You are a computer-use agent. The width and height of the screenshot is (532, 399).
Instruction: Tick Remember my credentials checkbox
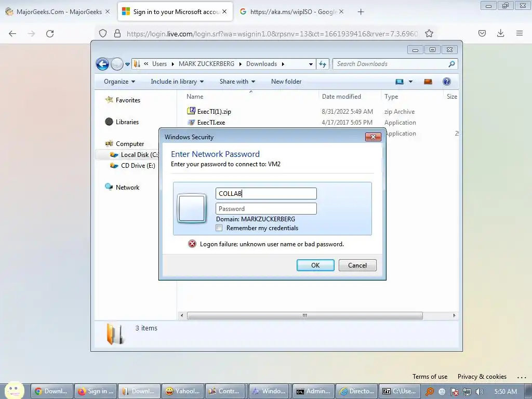pyautogui.click(x=219, y=228)
